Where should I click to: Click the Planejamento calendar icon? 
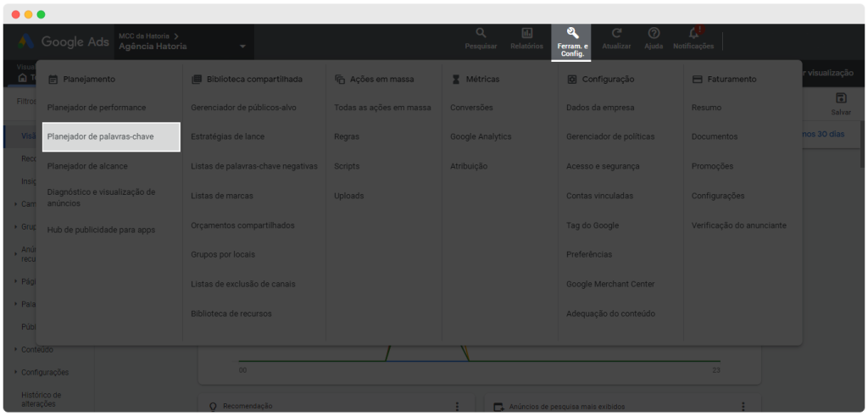pos(53,80)
